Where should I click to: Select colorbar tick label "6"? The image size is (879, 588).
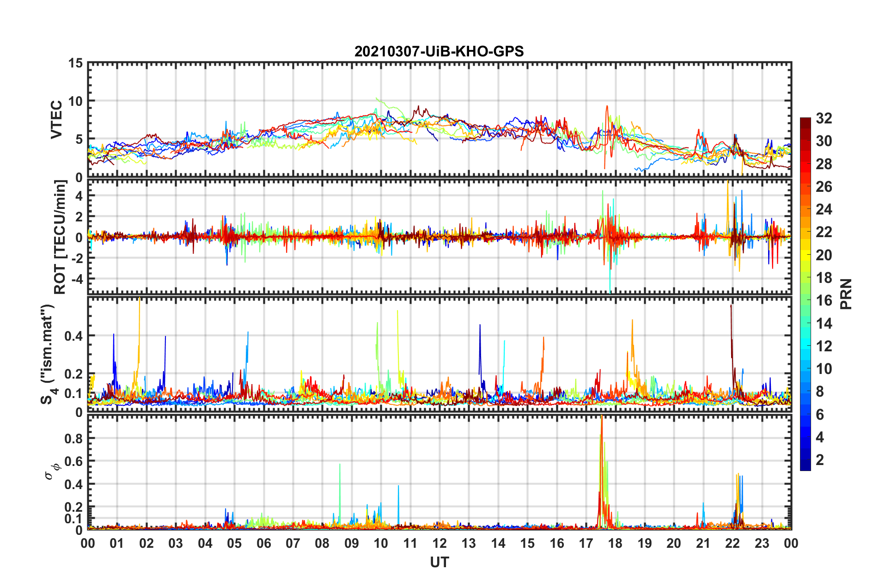point(820,414)
